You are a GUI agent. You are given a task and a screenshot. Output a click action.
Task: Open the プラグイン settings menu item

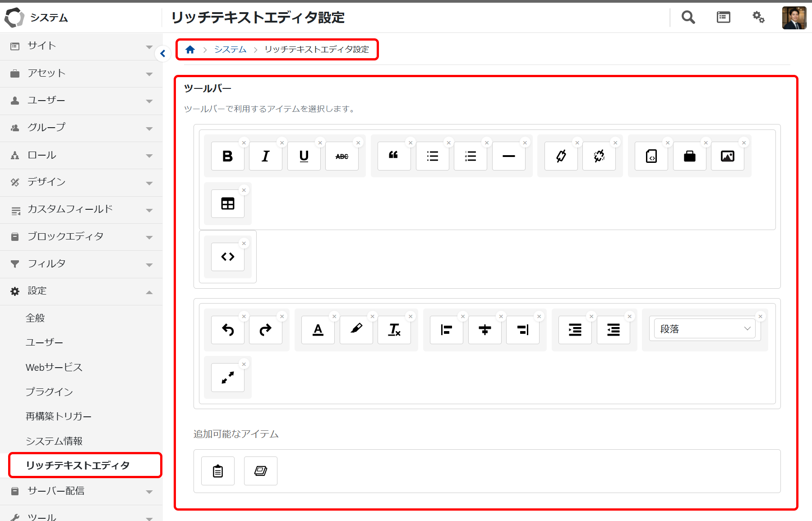[49, 392]
